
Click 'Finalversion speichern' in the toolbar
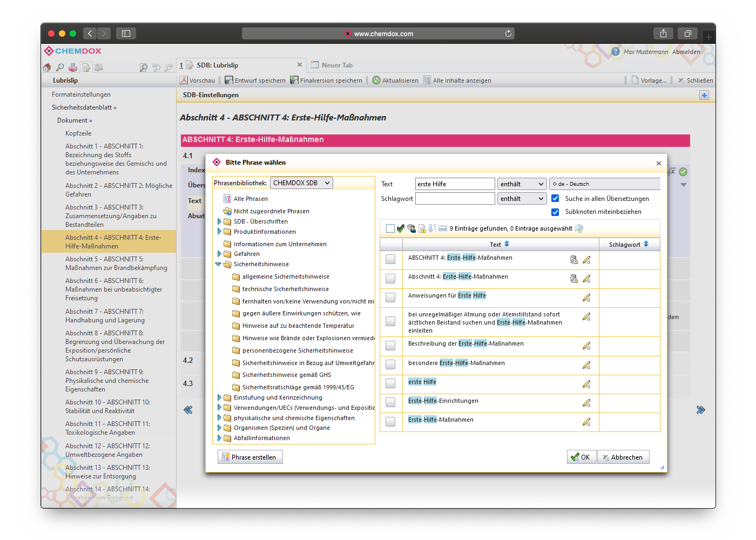pyautogui.click(x=326, y=80)
